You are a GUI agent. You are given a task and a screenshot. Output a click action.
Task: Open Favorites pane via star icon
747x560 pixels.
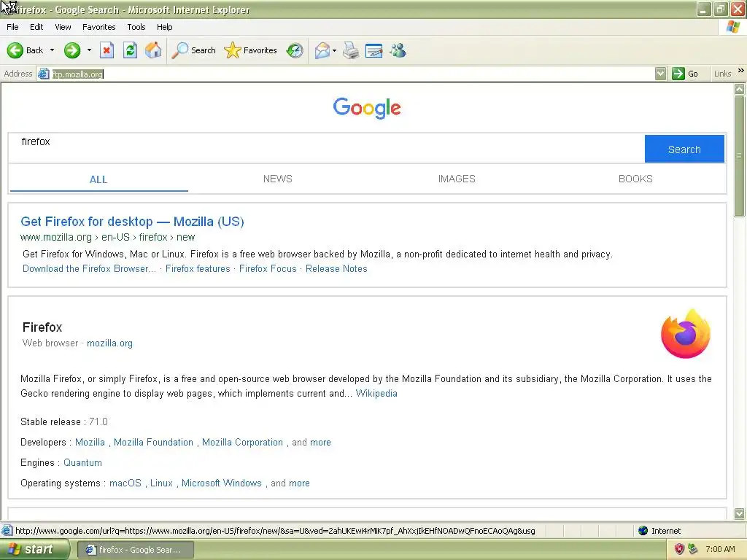pos(251,50)
